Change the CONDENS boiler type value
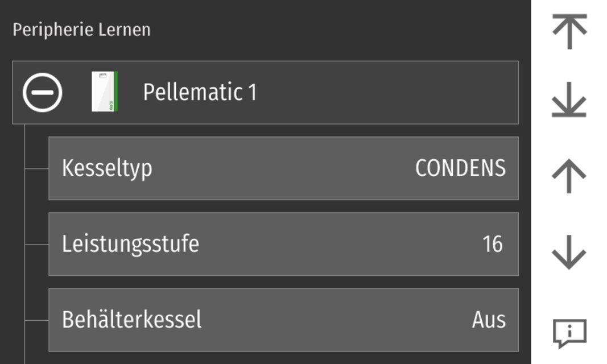Image resolution: width=607 pixels, height=364 pixels. pyautogui.click(x=460, y=168)
